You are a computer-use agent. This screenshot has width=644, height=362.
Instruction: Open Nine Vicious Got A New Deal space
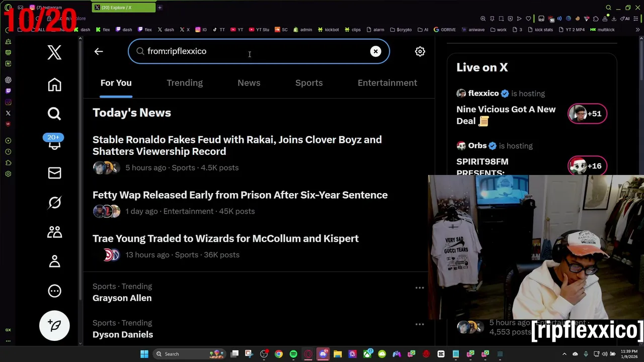pyautogui.click(x=506, y=115)
